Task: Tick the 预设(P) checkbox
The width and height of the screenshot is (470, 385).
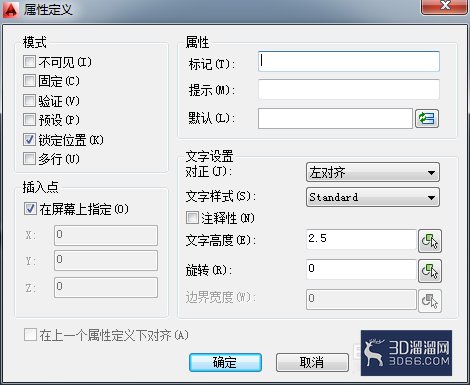Action: (29, 120)
